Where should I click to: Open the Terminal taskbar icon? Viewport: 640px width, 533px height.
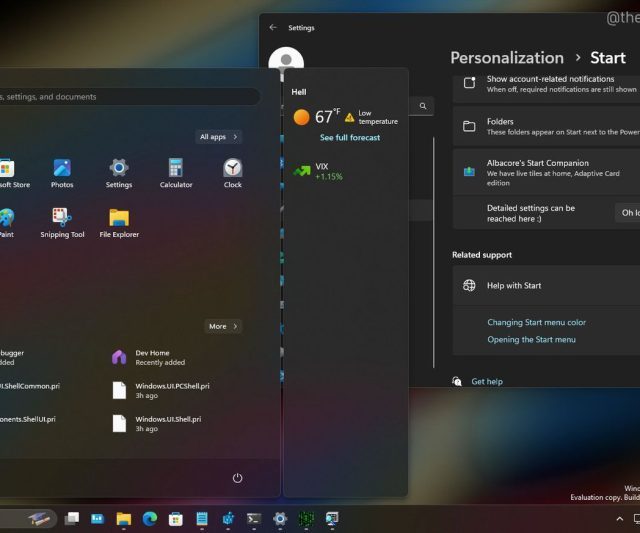click(x=254, y=519)
